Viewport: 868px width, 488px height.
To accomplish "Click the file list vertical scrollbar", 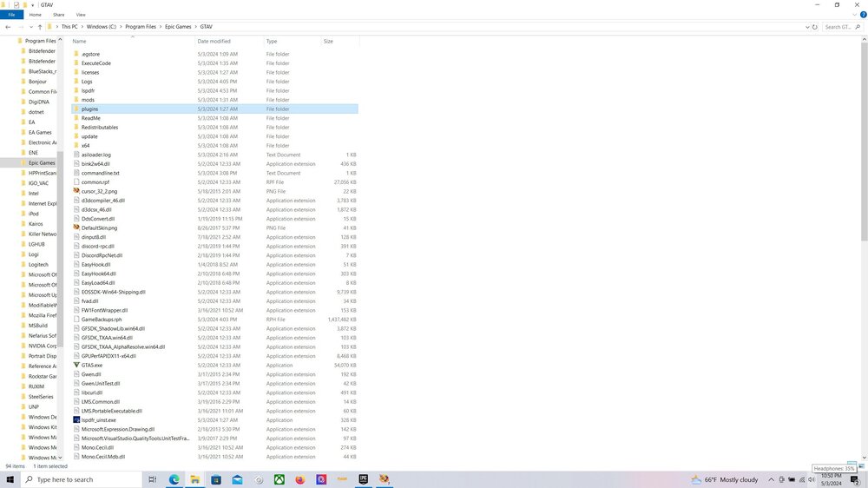I will click(x=865, y=143).
